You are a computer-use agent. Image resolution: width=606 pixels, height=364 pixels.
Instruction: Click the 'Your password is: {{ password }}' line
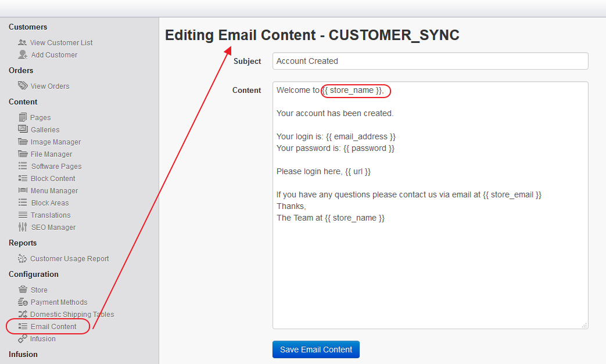pos(335,148)
